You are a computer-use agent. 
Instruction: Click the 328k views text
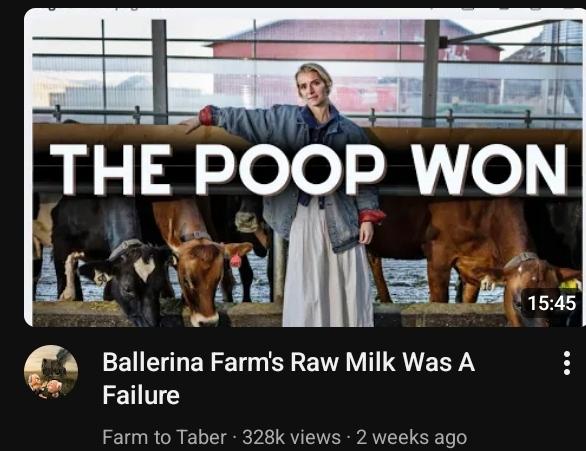click(x=291, y=437)
